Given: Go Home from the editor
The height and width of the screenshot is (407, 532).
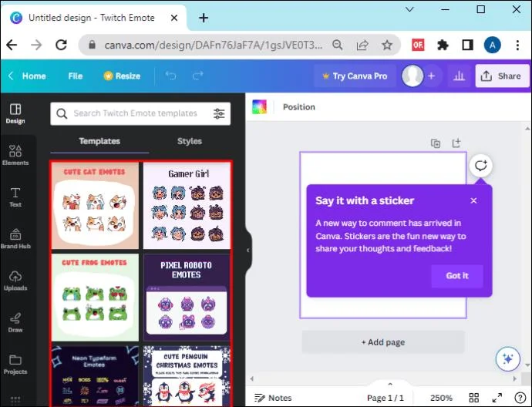Looking at the screenshot, I should point(34,76).
